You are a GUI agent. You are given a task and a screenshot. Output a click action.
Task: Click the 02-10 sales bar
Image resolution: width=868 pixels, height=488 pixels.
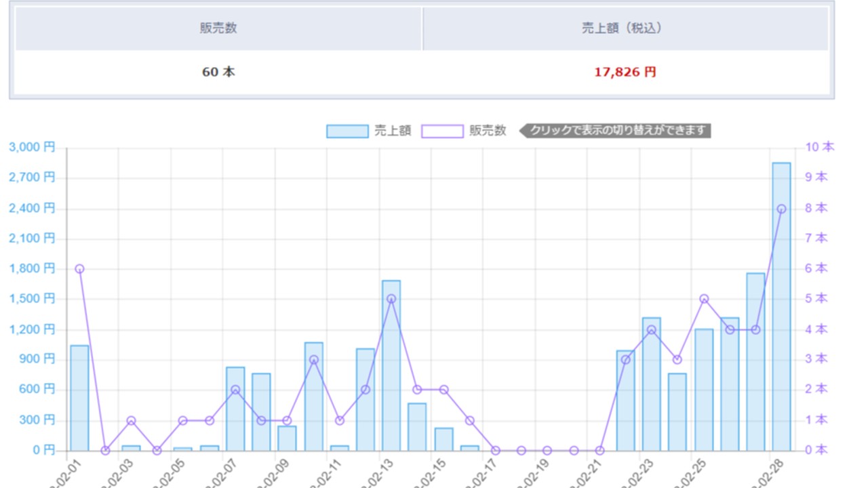313,396
